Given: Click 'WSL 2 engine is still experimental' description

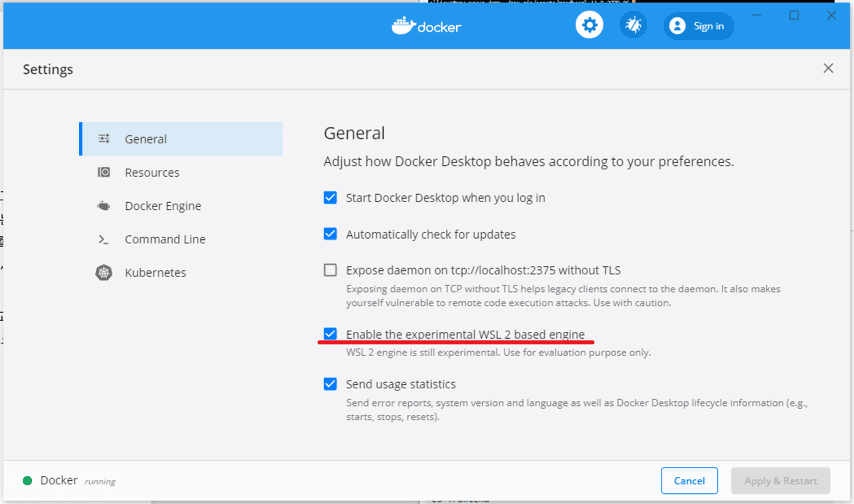Looking at the screenshot, I should 498,353.
